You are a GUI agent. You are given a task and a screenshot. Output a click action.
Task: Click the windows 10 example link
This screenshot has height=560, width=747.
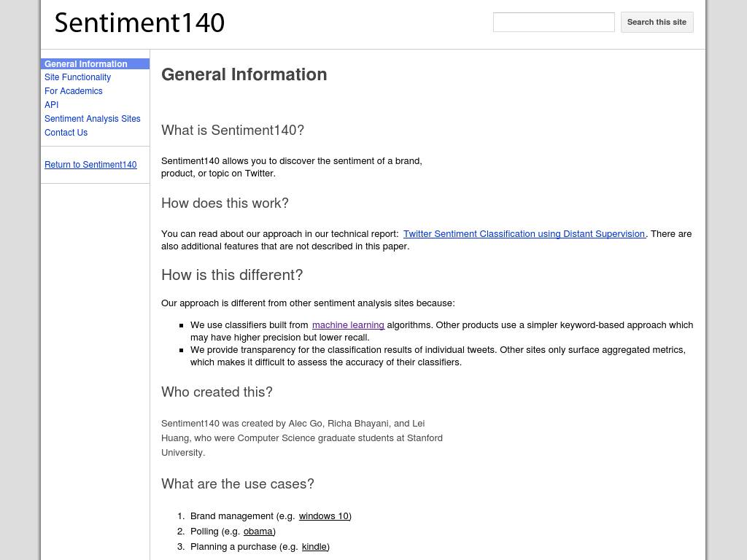tap(323, 516)
